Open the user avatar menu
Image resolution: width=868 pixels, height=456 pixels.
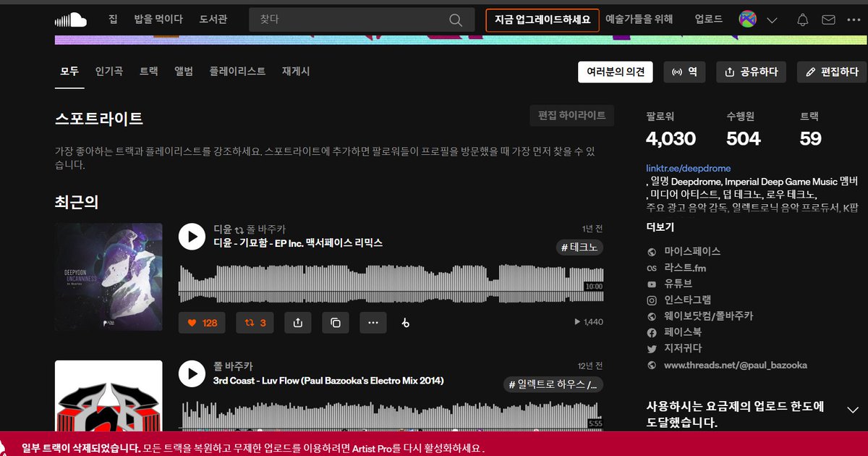tap(747, 20)
